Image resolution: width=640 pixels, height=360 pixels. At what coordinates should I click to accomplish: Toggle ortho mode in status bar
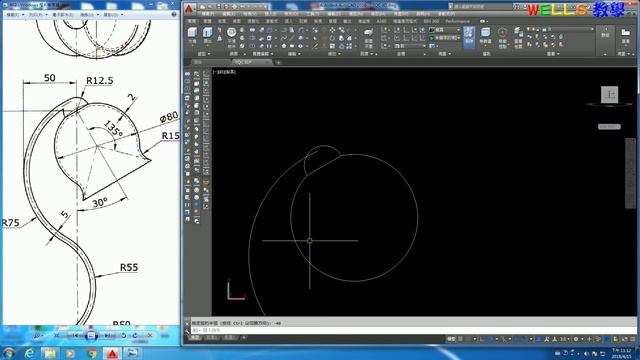click(x=482, y=339)
